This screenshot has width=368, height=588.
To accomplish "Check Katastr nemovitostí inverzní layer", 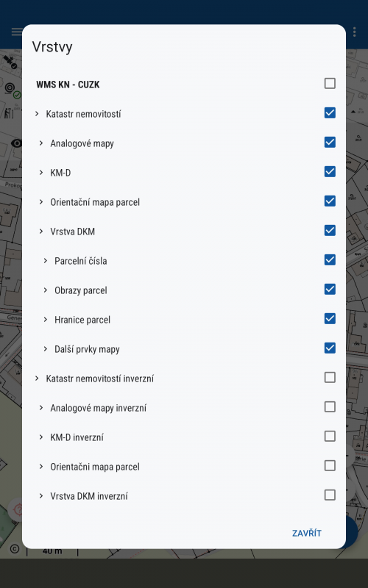I will pos(330,377).
